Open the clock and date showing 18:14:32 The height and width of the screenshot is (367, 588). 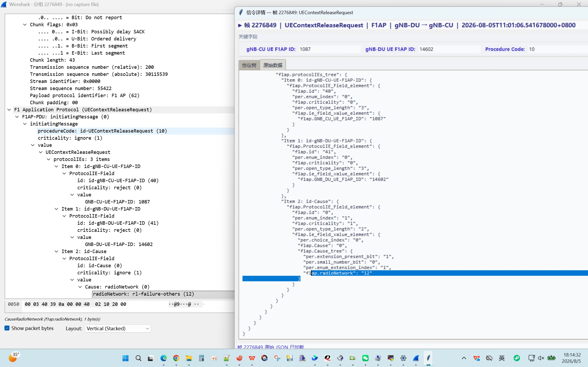(572, 358)
